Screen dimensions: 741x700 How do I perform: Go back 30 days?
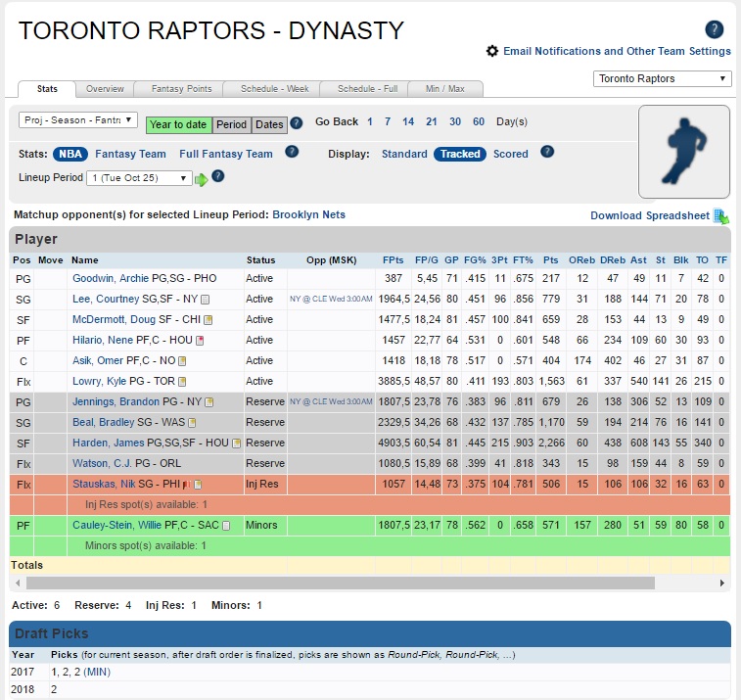(455, 122)
